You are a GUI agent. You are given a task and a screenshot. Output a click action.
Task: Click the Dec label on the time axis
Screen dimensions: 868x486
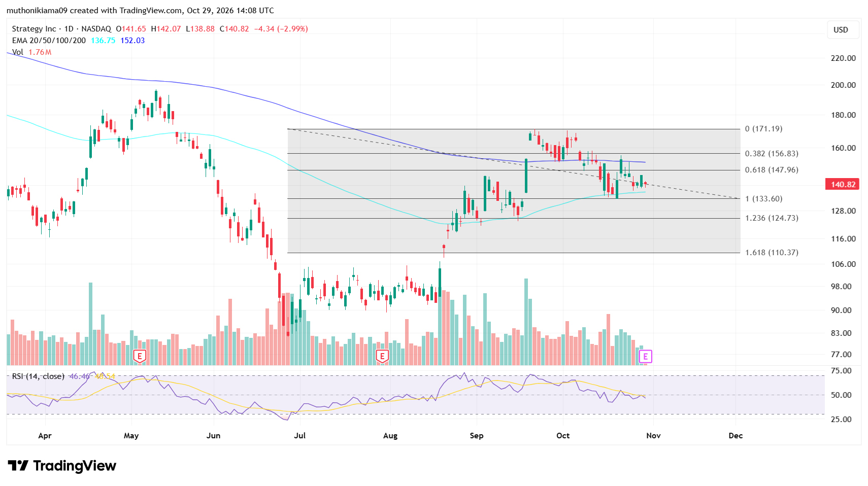coord(736,436)
